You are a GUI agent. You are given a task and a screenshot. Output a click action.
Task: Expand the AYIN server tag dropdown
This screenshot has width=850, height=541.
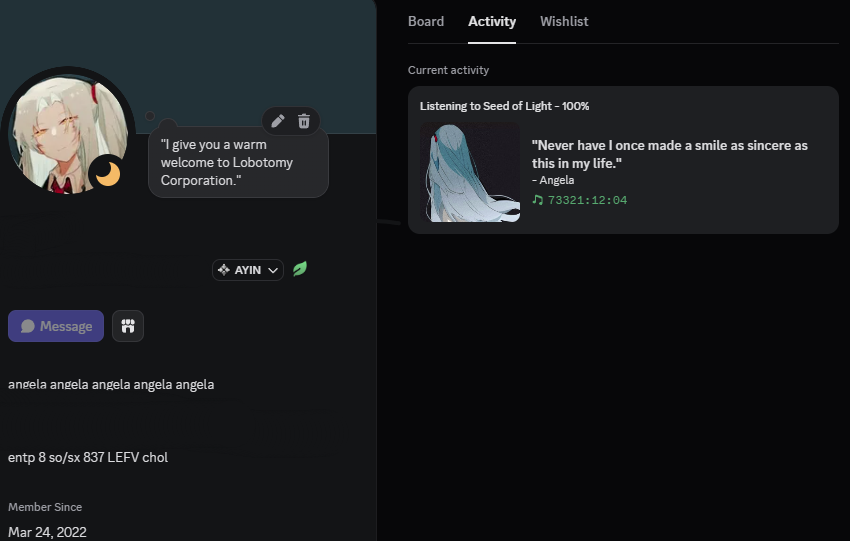click(248, 270)
